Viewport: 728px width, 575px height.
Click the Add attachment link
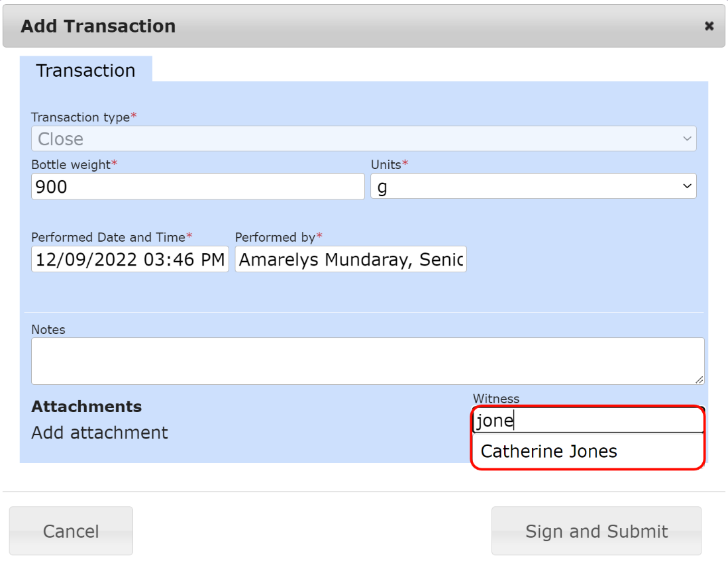pyautogui.click(x=99, y=433)
